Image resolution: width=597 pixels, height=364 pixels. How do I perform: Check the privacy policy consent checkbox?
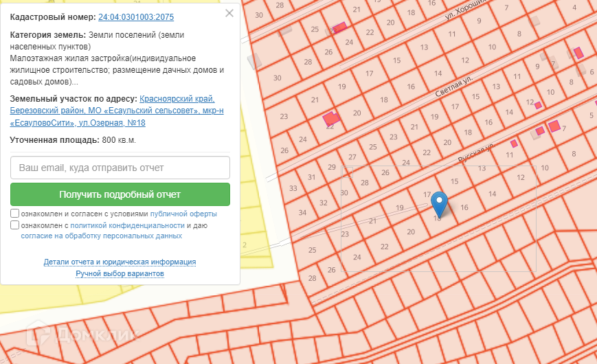point(14,225)
